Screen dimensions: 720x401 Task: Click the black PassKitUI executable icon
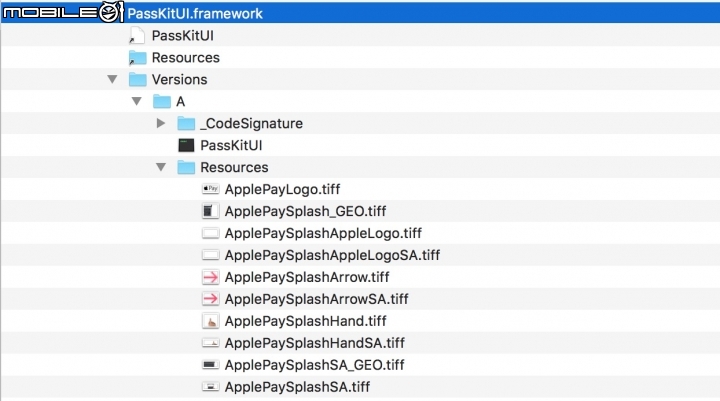[x=186, y=145]
